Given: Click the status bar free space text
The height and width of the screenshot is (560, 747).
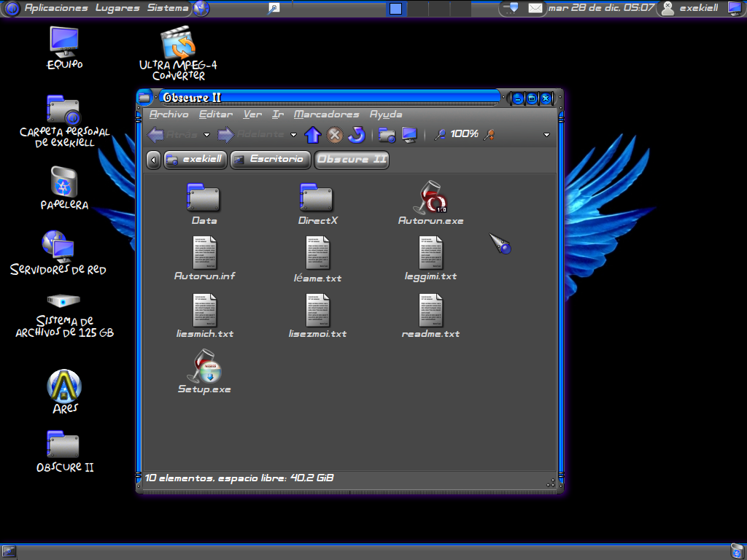Looking at the screenshot, I should pyautogui.click(x=239, y=478).
